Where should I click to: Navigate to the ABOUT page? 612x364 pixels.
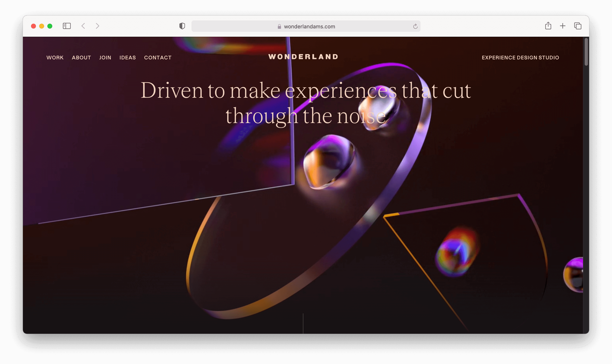click(81, 58)
